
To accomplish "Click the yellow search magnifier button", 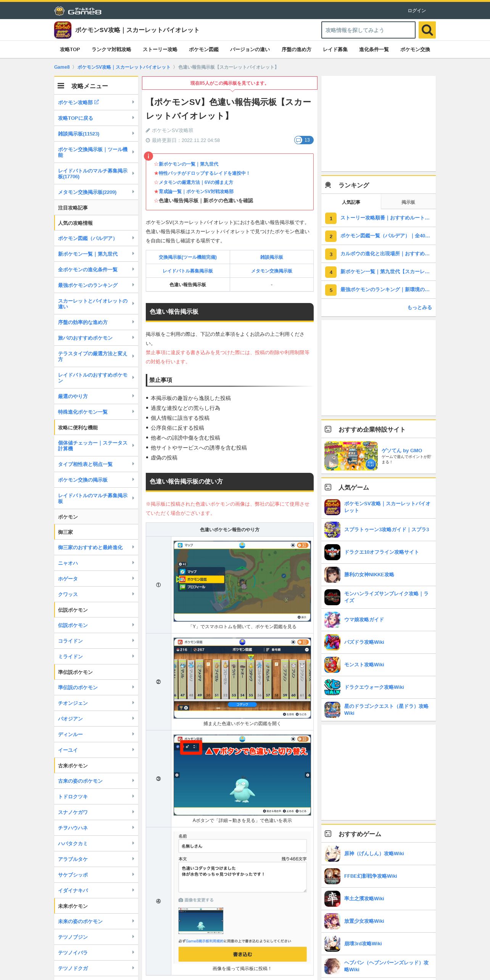I will pos(427,30).
